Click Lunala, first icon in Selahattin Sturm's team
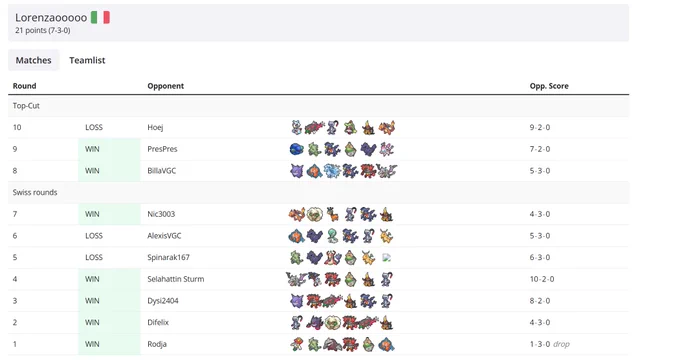The width and height of the screenshot is (680, 361). [297, 279]
